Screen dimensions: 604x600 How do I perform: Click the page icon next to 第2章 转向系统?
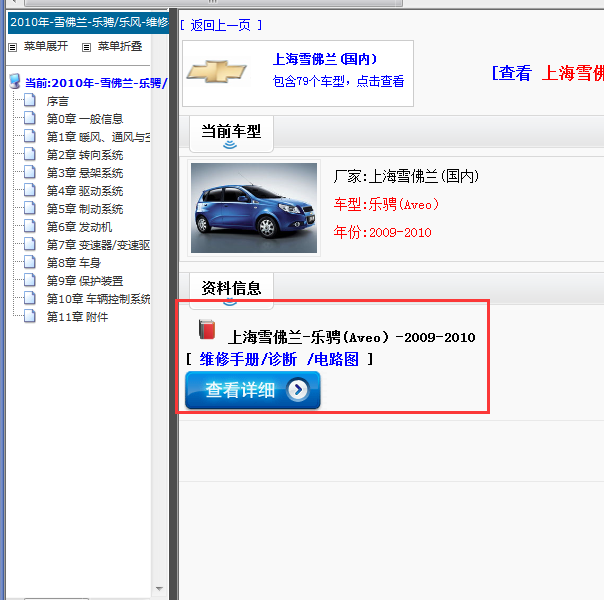(x=30, y=154)
